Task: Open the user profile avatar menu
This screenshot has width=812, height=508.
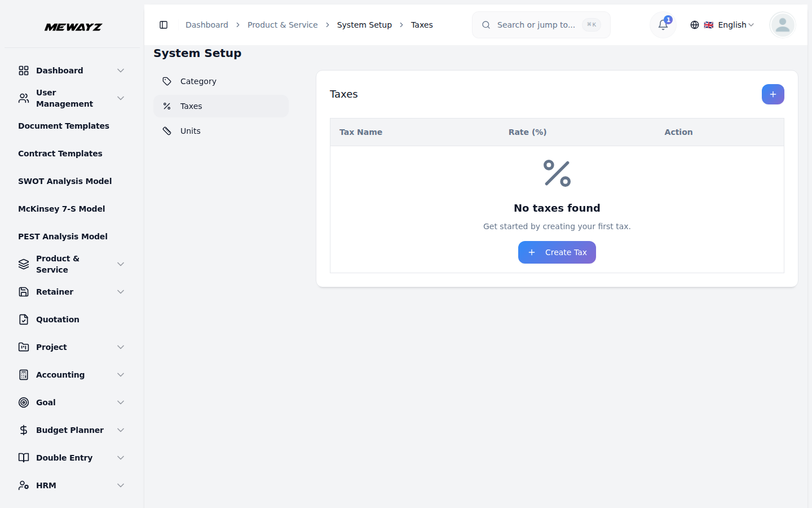Action: pos(782,25)
